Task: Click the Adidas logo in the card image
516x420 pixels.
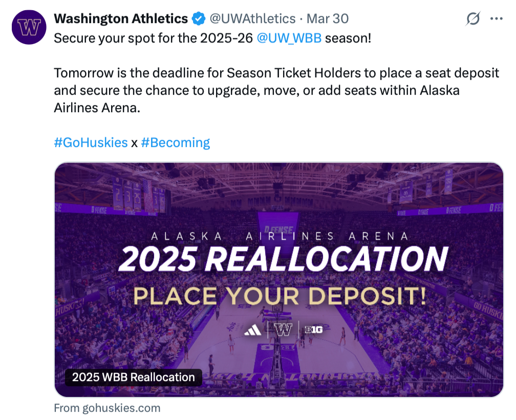Action: click(253, 329)
